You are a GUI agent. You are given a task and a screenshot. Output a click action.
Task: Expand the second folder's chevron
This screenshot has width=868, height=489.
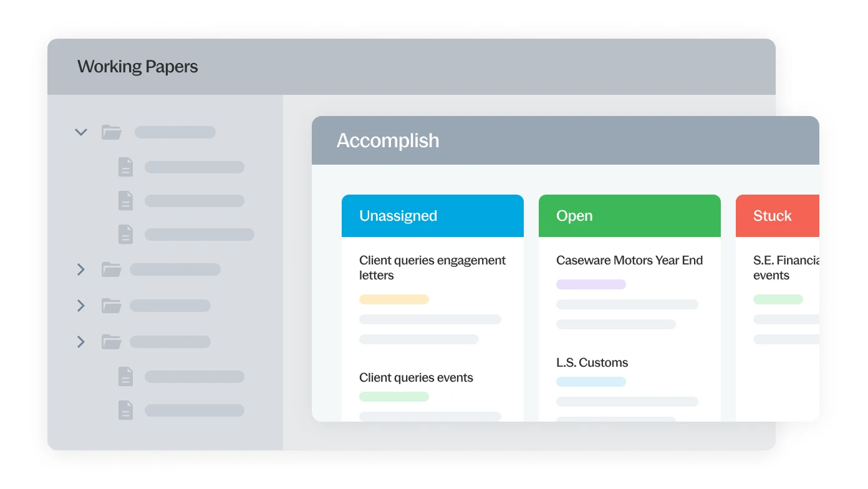coord(80,269)
